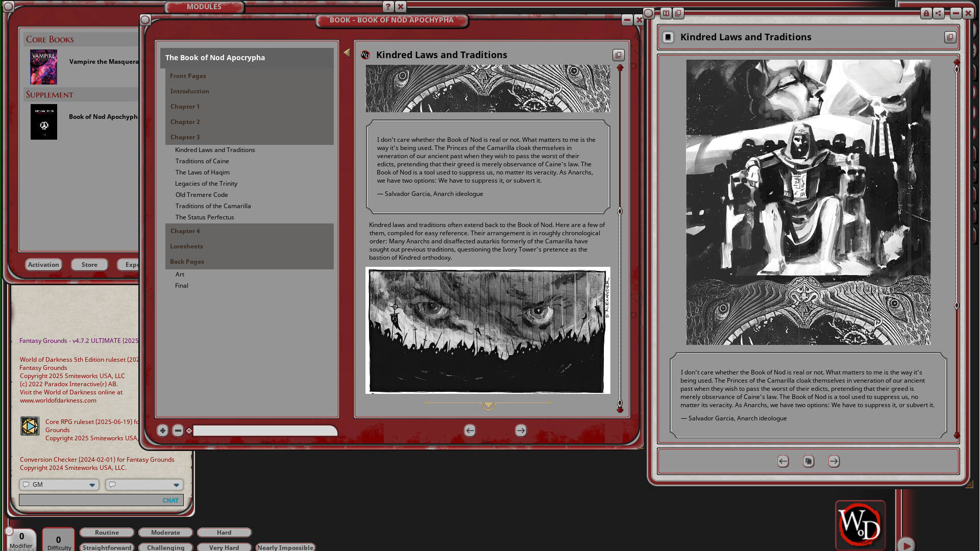The image size is (980, 551).
Task: Toggle the lock icon on the Kindred Laws window
Action: [x=926, y=14]
